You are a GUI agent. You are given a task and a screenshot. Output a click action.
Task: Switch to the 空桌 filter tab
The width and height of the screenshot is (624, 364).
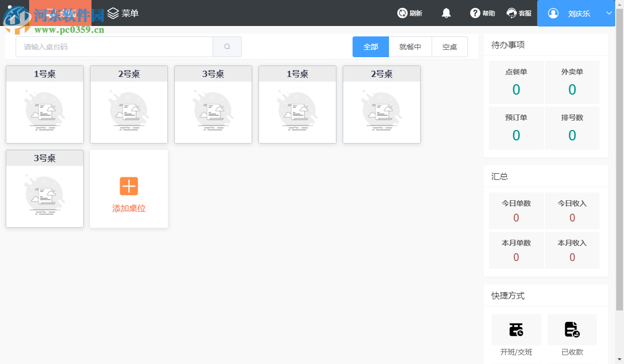(x=450, y=47)
